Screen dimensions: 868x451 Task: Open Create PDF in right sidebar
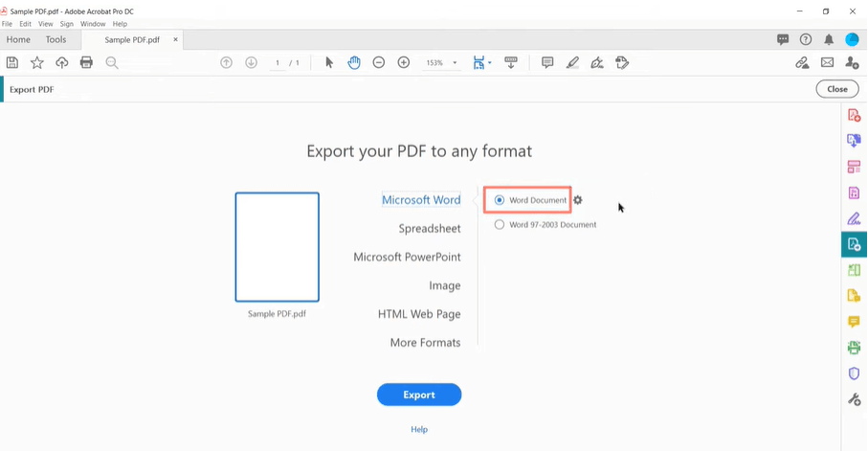coord(854,115)
